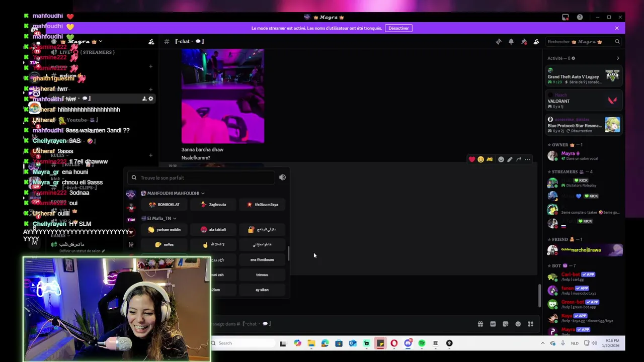Edit the message with pencil icon
Image resolution: width=644 pixels, height=362 pixels.
pos(510,159)
